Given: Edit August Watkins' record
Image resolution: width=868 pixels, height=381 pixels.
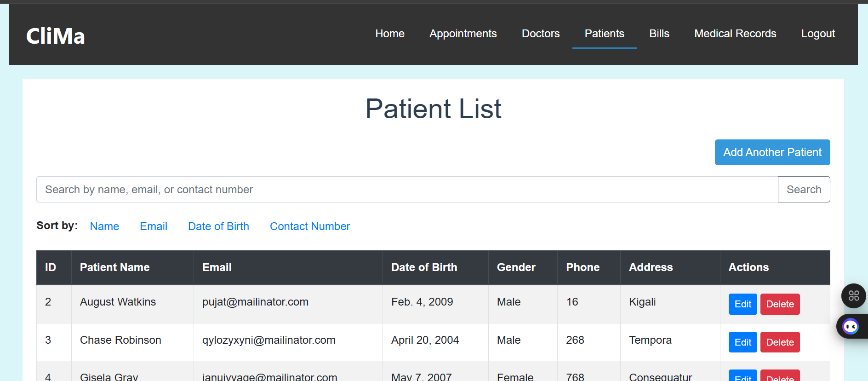Looking at the screenshot, I should 742,304.
